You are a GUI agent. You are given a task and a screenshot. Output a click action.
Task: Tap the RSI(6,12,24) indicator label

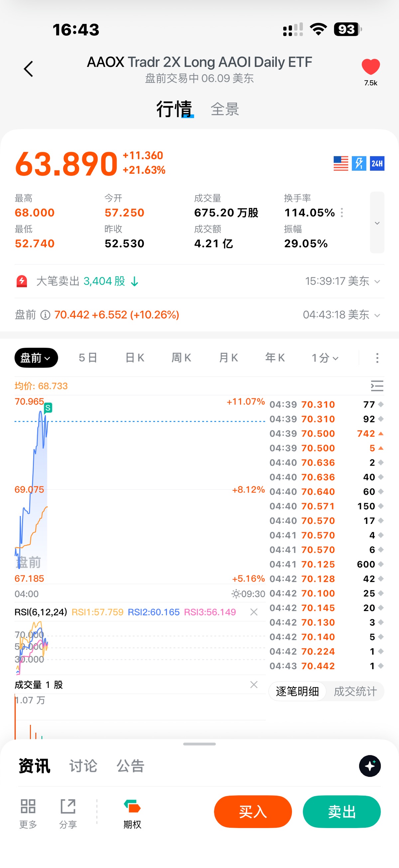pyautogui.click(x=41, y=612)
